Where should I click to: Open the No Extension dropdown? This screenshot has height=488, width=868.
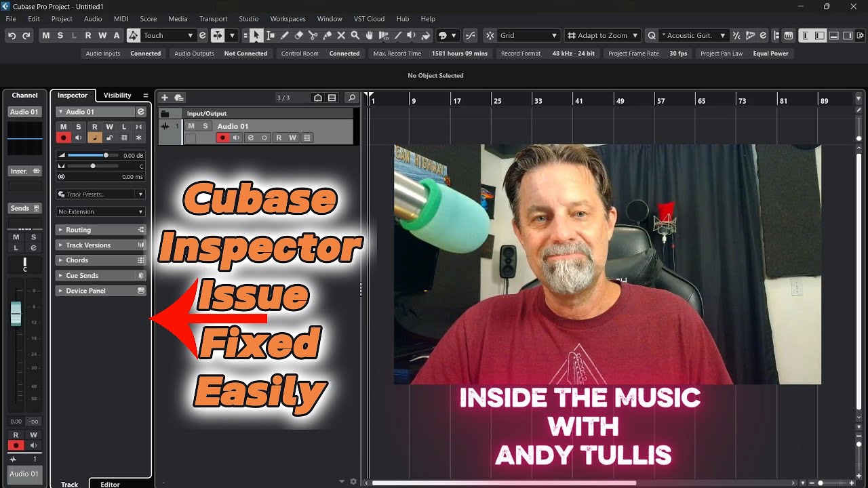pyautogui.click(x=100, y=211)
